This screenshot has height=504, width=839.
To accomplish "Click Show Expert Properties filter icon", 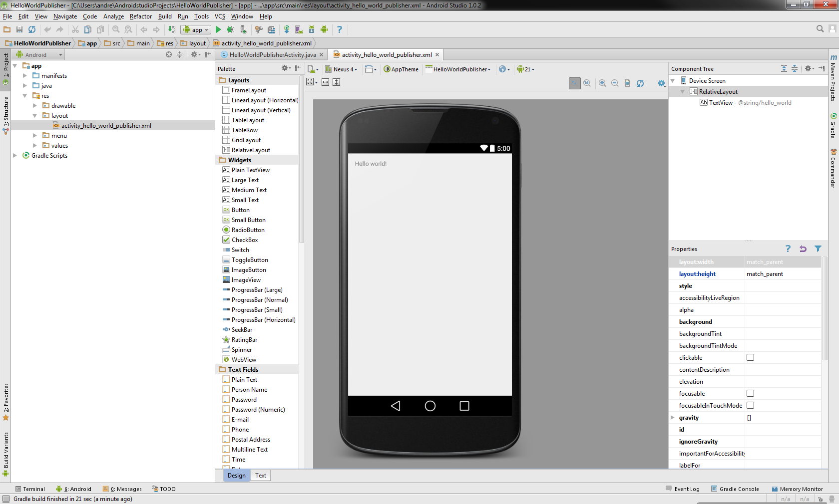I will (818, 249).
